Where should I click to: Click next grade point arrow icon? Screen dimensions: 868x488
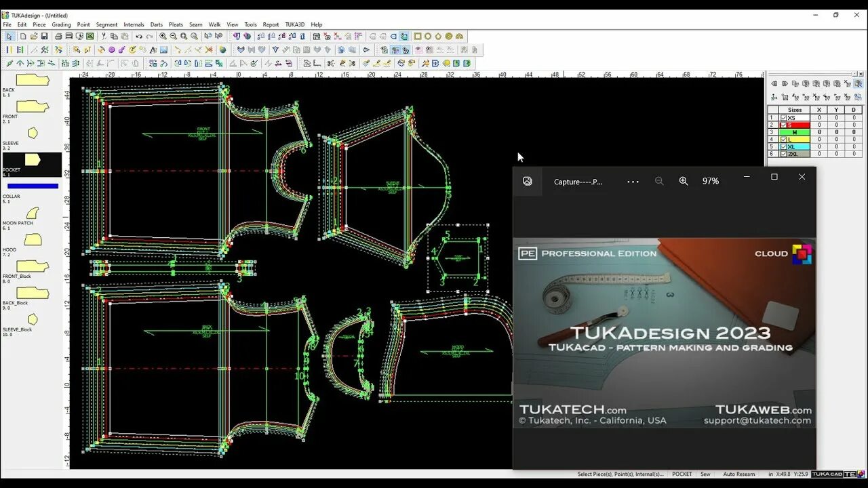pos(785,83)
